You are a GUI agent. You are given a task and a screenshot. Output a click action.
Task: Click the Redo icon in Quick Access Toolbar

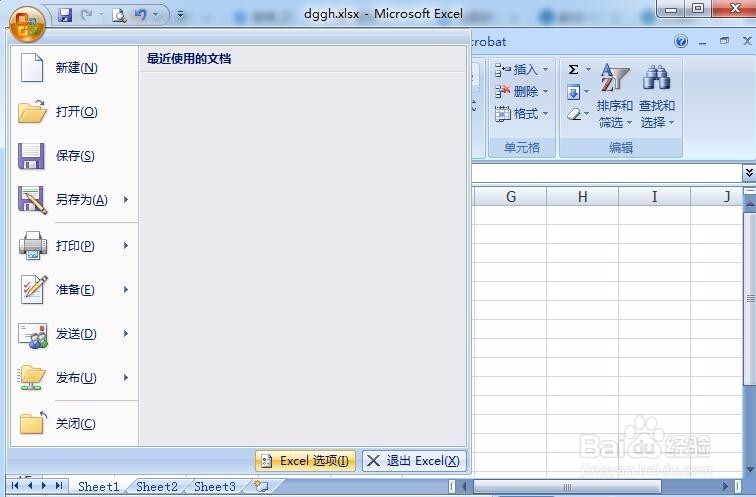(86, 15)
